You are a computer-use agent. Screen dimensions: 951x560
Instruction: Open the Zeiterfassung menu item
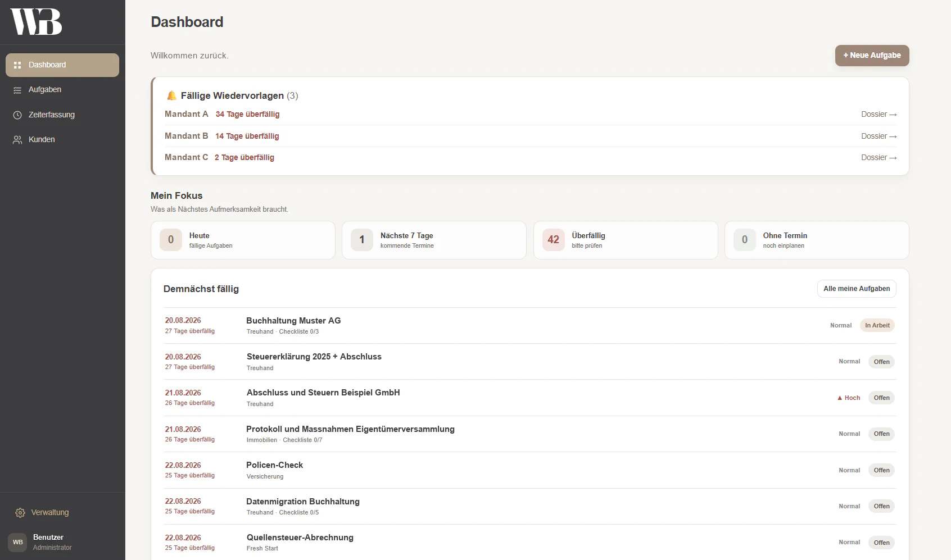(x=62, y=115)
